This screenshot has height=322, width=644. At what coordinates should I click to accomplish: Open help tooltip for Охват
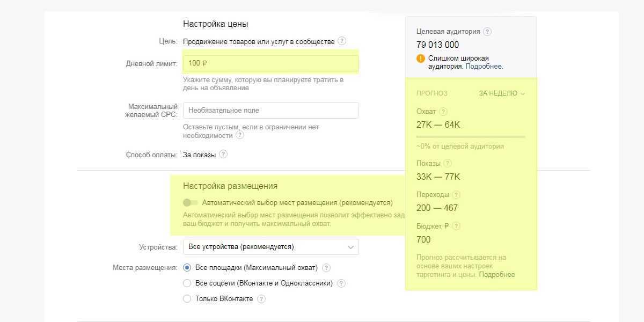[x=443, y=112]
